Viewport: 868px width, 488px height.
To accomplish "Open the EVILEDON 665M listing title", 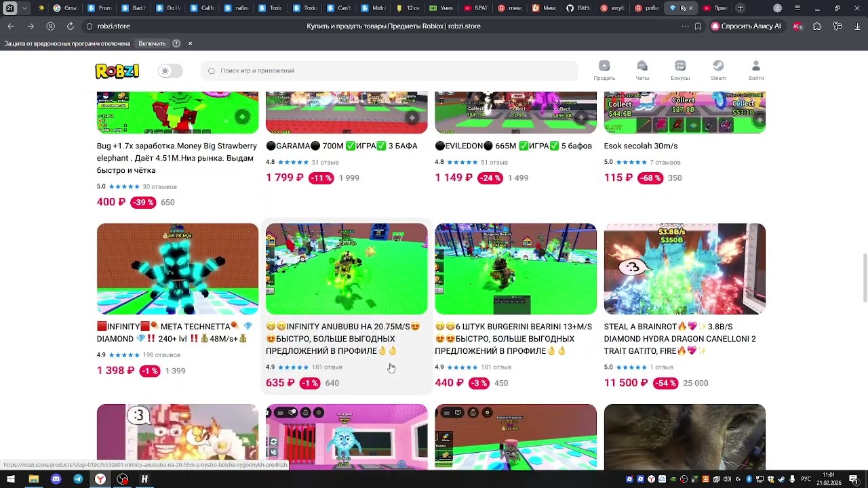I will click(x=513, y=146).
